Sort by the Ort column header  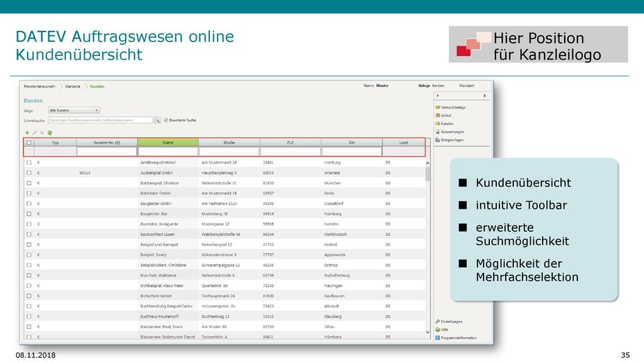click(352, 143)
